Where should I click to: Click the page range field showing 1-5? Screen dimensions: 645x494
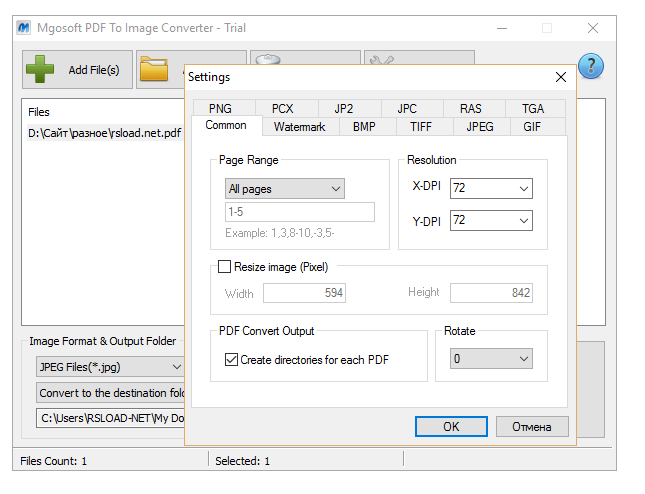(x=300, y=212)
